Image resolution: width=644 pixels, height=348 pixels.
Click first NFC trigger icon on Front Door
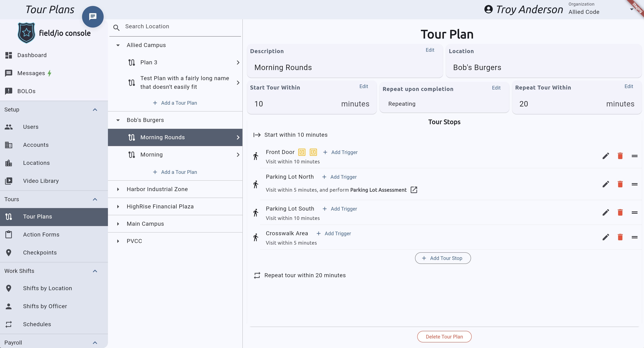[302, 152]
